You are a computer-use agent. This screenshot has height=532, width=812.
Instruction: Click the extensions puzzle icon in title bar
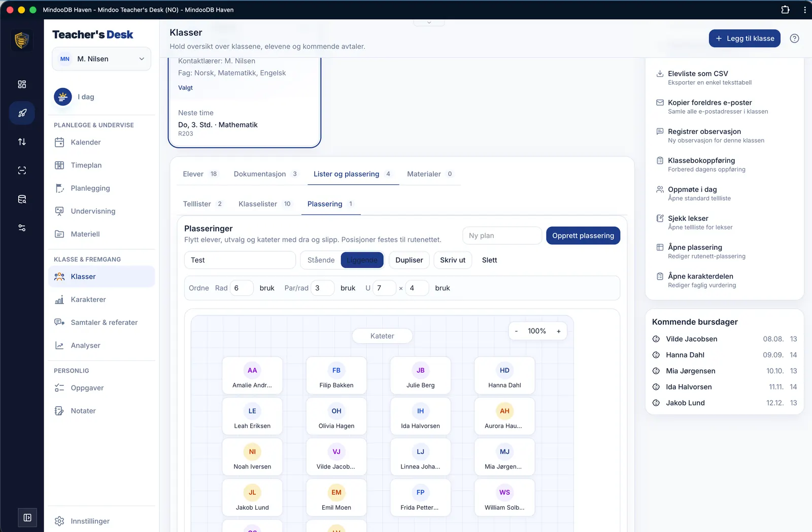click(785, 10)
